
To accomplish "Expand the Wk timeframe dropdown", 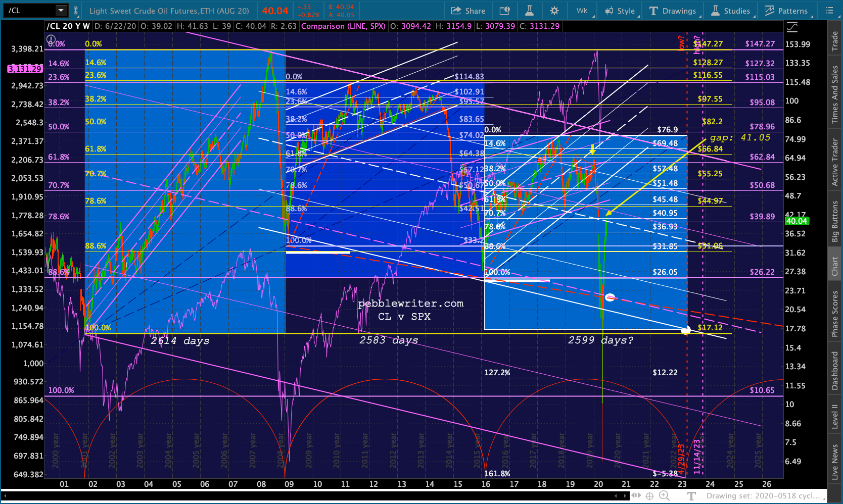I will point(582,11).
